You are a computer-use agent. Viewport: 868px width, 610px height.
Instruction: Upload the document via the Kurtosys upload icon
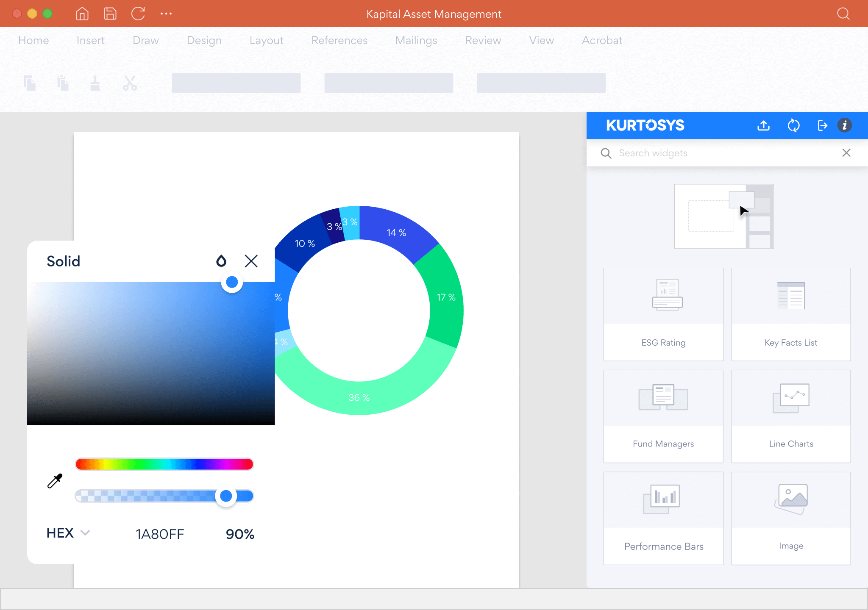click(763, 125)
